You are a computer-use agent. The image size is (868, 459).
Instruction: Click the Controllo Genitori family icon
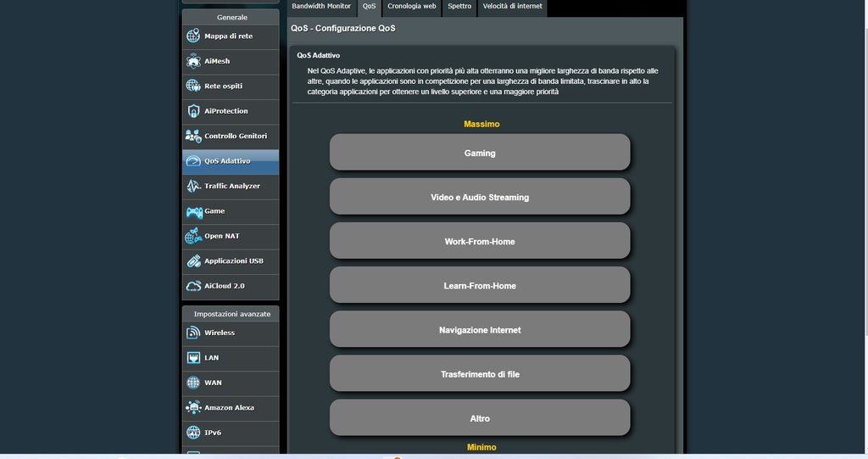pyautogui.click(x=193, y=136)
